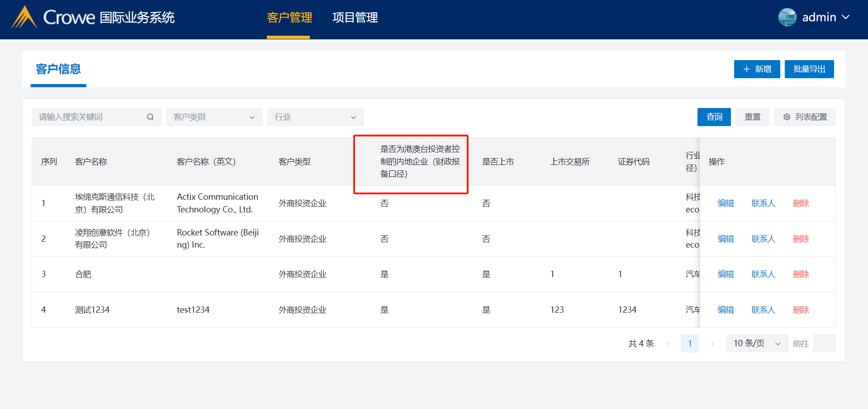Image resolution: width=868 pixels, height=409 pixels.
Task: Click 编辑 for 埃缔克斯通信科技 row
Action: [726, 203]
